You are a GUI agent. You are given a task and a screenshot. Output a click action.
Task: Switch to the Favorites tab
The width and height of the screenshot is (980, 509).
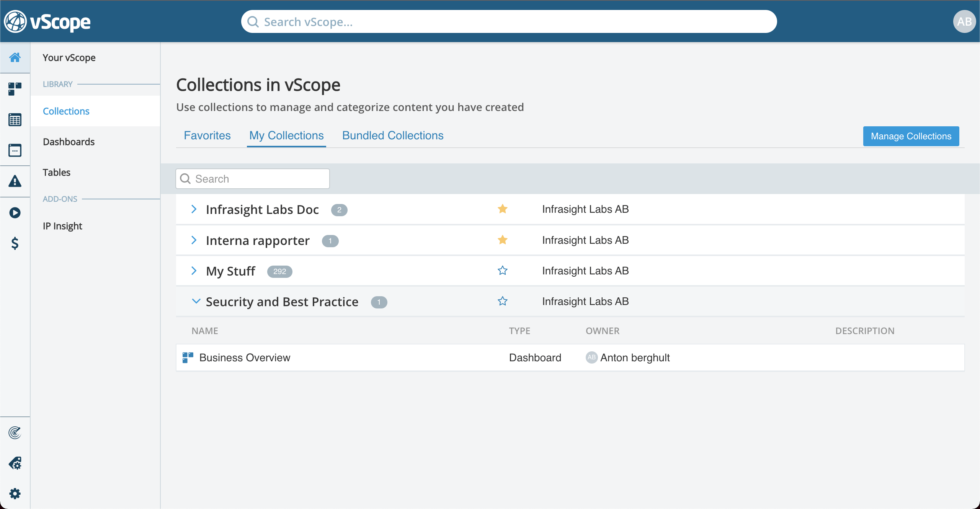[207, 135]
